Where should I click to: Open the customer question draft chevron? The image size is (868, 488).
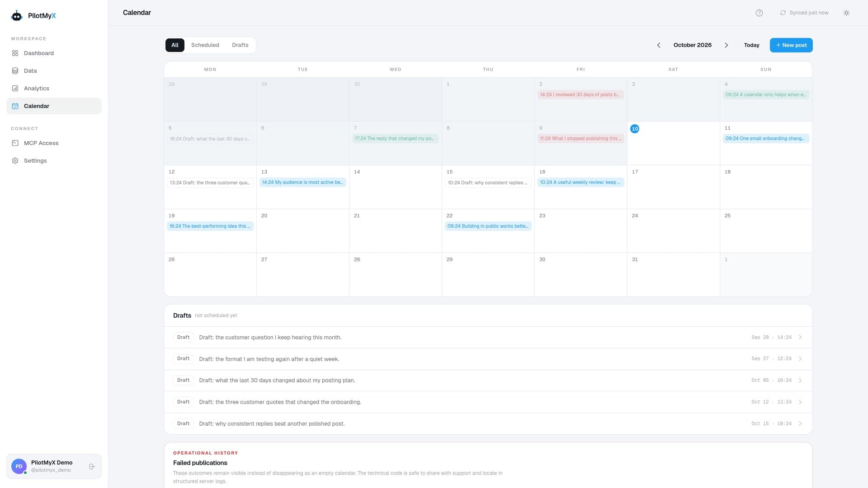800,338
